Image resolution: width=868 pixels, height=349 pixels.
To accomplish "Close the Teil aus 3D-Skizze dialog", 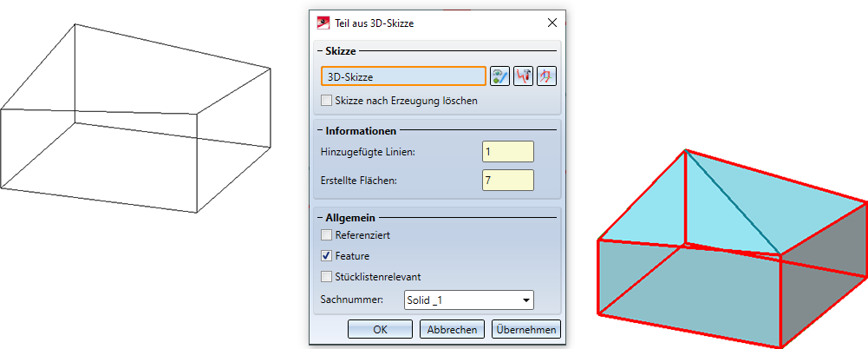I will pyautogui.click(x=552, y=23).
